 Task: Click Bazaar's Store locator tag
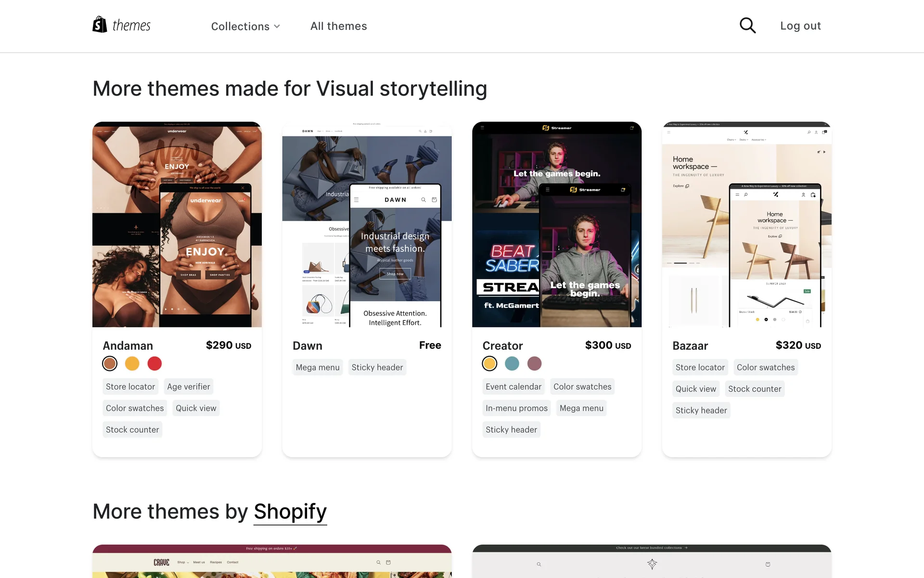700,368
